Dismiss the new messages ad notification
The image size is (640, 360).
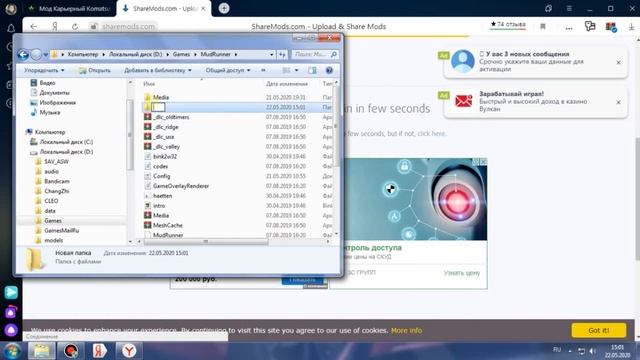618,62
